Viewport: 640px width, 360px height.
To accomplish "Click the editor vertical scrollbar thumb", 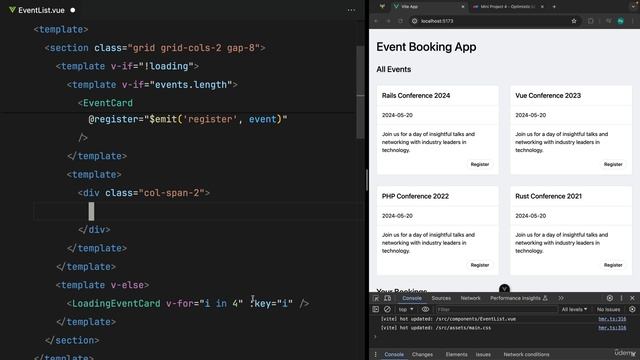I will [360, 92].
